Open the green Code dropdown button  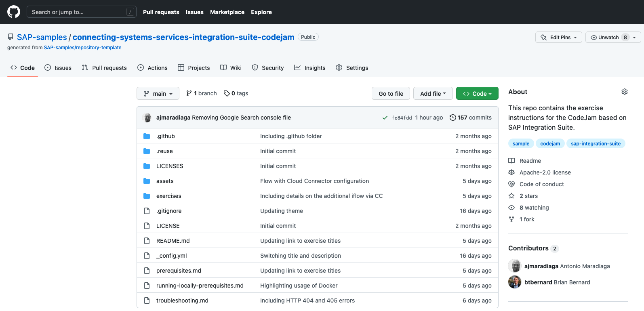[x=477, y=93]
